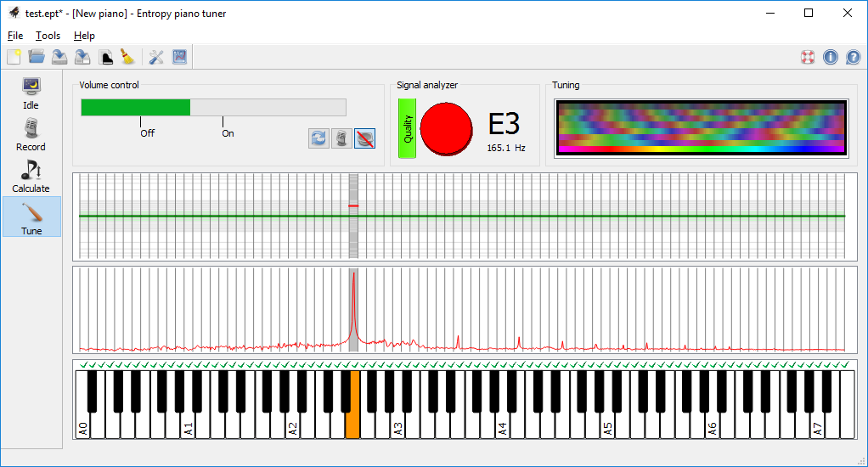Click the 165.1 Hz frequency readout

point(506,148)
